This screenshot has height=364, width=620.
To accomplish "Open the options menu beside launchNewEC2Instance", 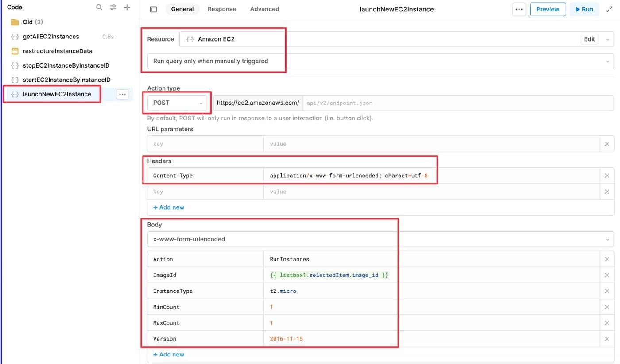I will point(121,94).
